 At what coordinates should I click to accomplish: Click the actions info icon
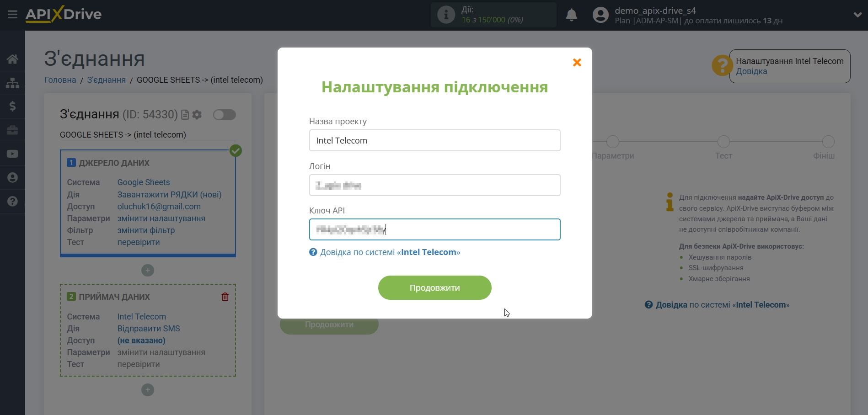tap(446, 15)
